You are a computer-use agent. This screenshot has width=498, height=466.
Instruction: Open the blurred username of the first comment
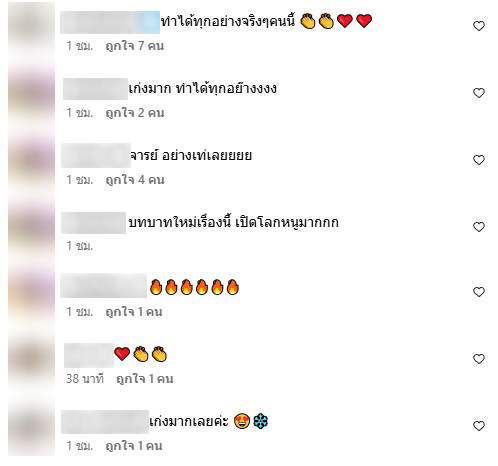pyautogui.click(x=110, y=22)
